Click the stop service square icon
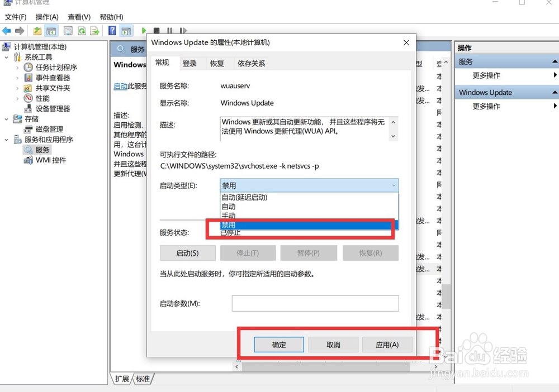This screenshot has width=559, height=392. (x=157, y=31)
